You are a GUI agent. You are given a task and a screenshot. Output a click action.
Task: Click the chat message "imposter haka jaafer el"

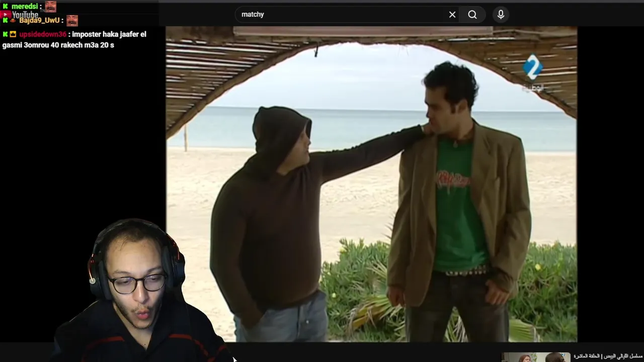109,34
